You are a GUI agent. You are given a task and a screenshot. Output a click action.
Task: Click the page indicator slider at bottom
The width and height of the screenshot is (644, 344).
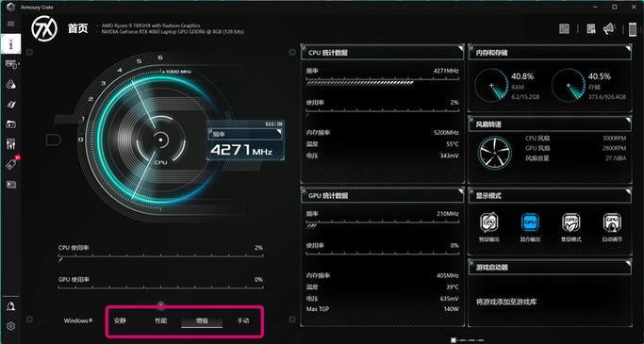467,340
